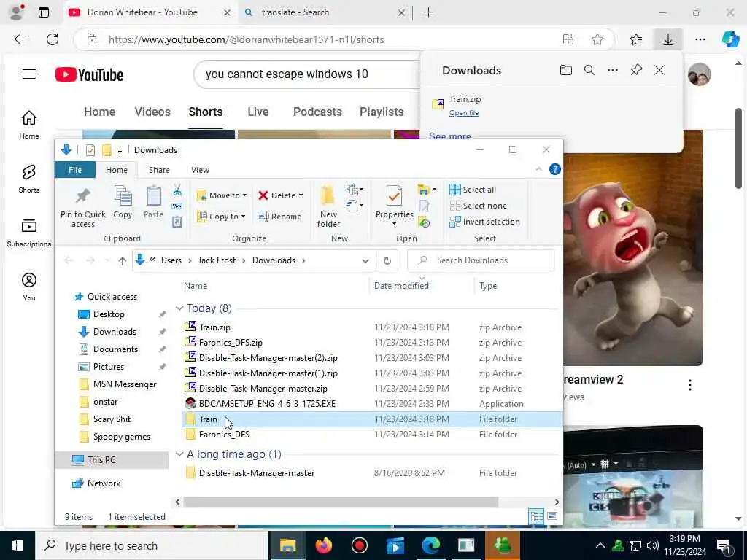Image resolution: width=747 pixels, height=560 pixels.
Task: Click Invert selection in ribbon
Action: [x=484, y=222]
